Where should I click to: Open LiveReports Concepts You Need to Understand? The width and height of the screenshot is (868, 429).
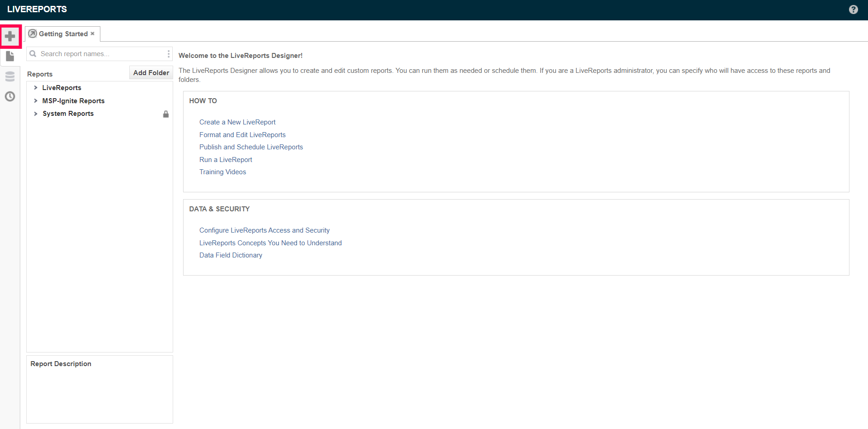pos(270,243)
